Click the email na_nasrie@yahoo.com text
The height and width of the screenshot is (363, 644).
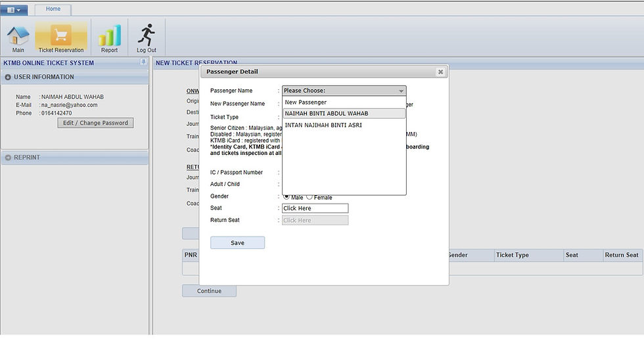point(69,105)
